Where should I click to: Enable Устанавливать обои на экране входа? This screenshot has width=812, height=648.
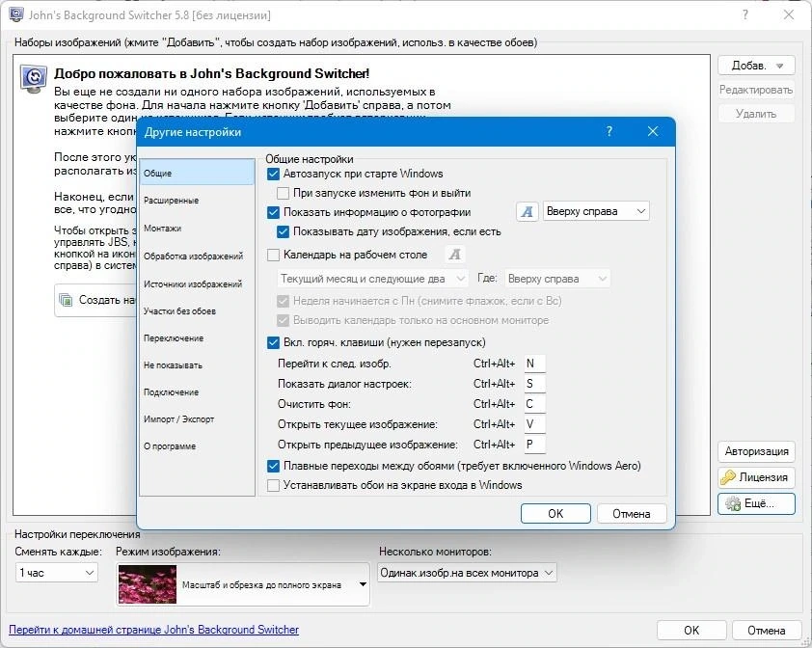(273, 485)
